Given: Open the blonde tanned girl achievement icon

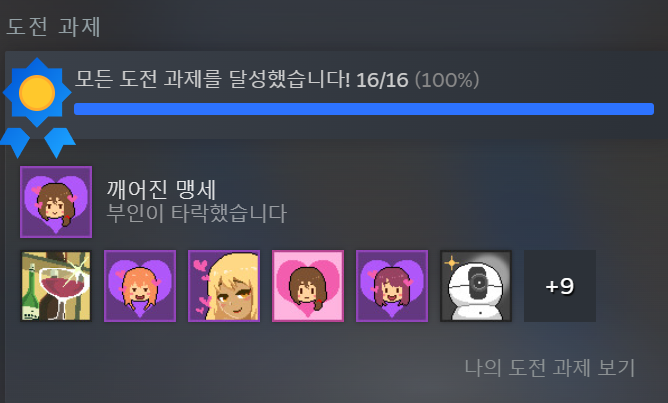Looking at the screenshot, I should click(224, 286).
